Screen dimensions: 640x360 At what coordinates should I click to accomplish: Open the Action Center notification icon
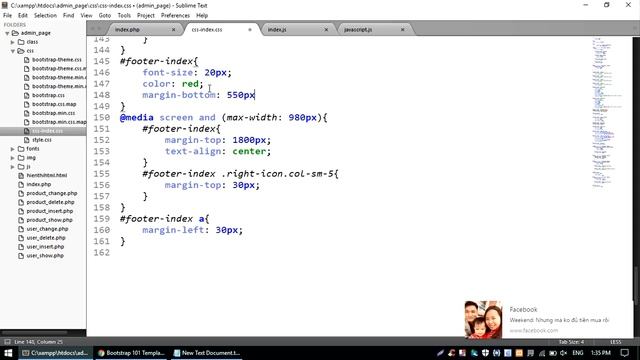(x=624, y=353)
